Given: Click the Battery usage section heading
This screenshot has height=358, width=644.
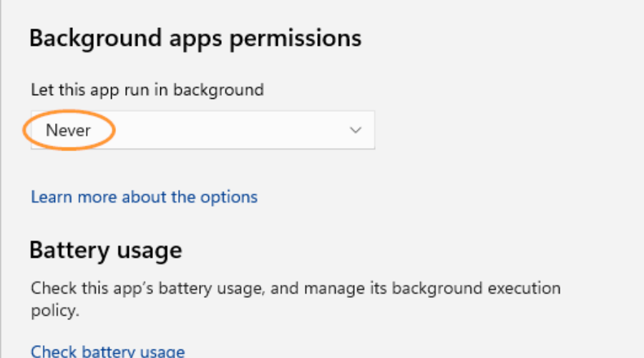Looking at the screenshot, I should 105,251.
